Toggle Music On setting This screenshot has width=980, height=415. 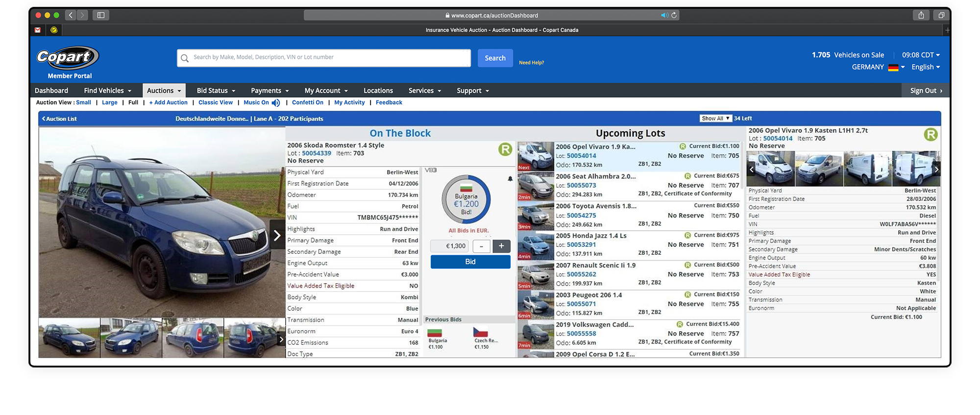tap(256, 102)
